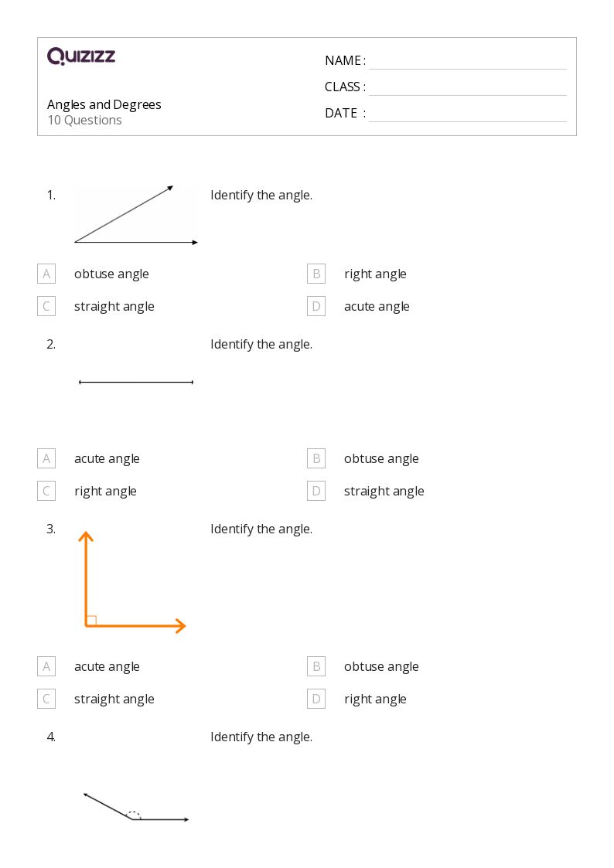Screen dimensions: 614x868
Task: Click the DATE input line
Action: (467, 114)
